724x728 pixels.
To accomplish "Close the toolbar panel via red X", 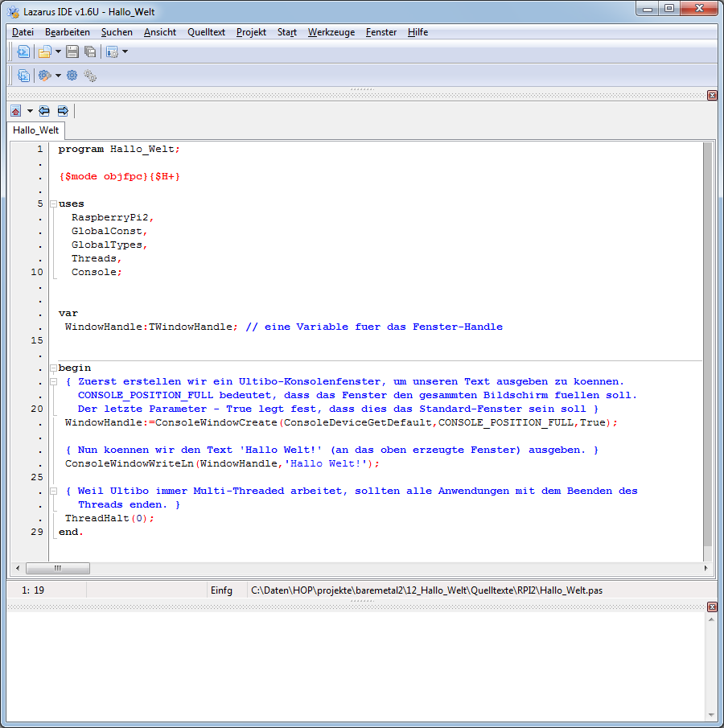I will (x=712, y=95).
